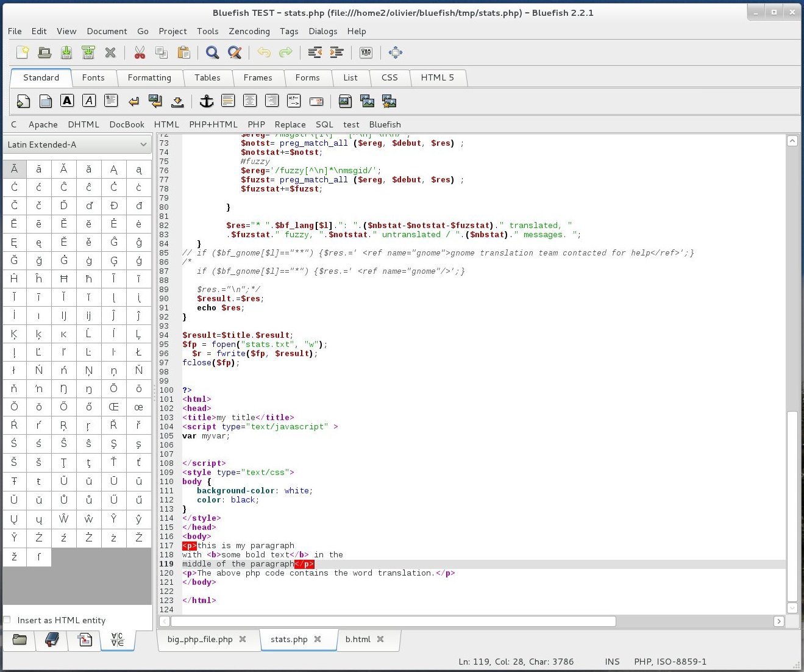This screenshot has width=804, height=672.
Task: Insert HTML comment icon
Action: 294,101
